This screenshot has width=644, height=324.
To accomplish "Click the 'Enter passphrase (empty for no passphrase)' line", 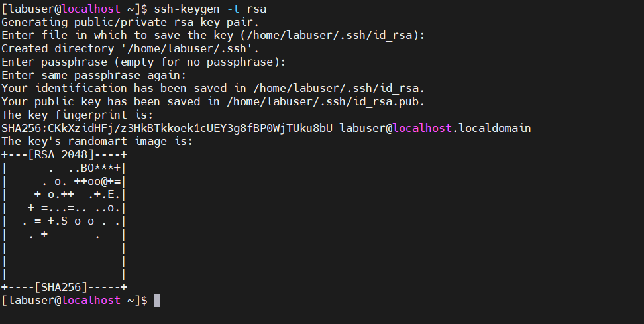I will tap(143, 62).
